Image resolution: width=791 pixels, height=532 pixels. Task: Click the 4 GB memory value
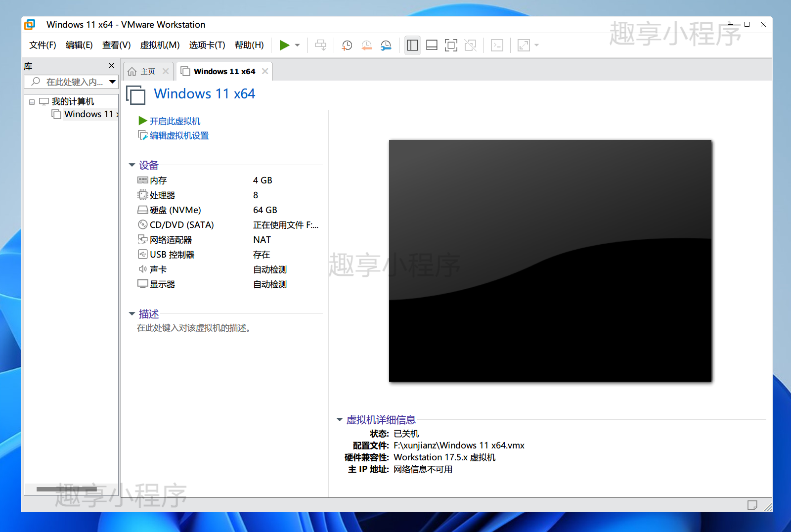coord(263,180)
